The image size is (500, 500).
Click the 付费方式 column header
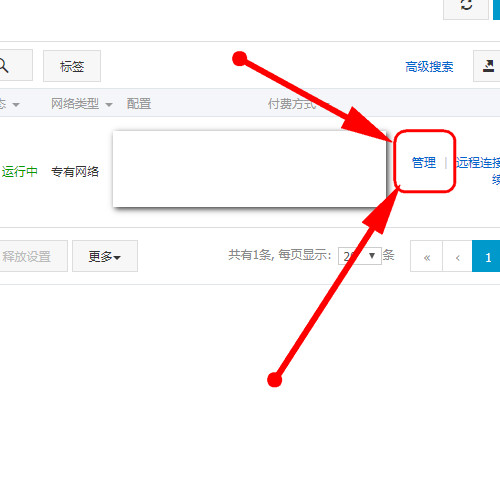click(292, 104)
